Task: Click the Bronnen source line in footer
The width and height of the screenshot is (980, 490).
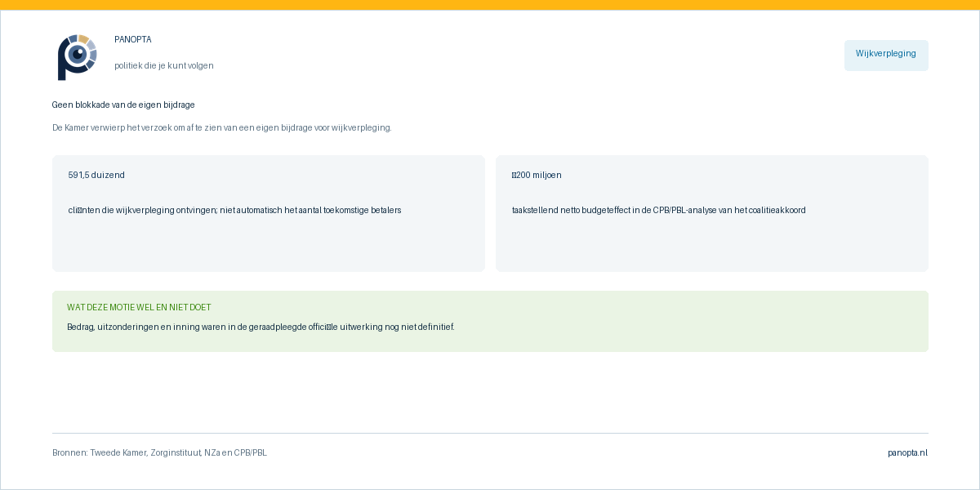Action: [159, 453]
